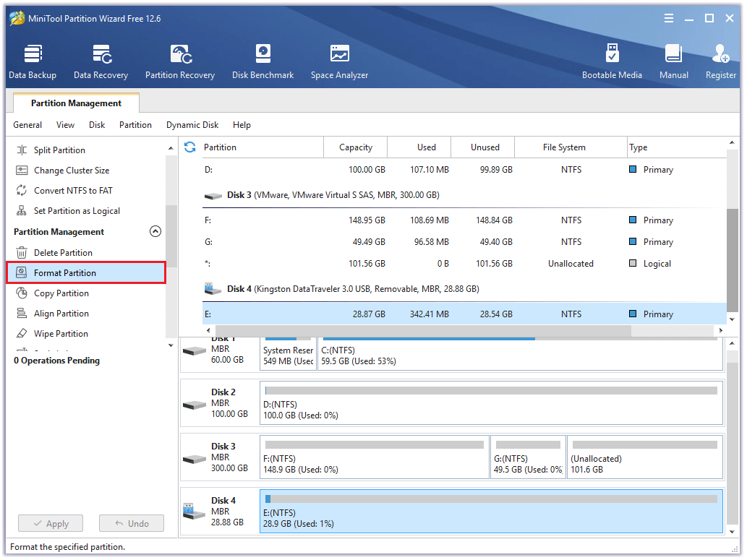Click the Register icon
The width and height of the screenshot is (747, 560).
click(x=721, y=53)
